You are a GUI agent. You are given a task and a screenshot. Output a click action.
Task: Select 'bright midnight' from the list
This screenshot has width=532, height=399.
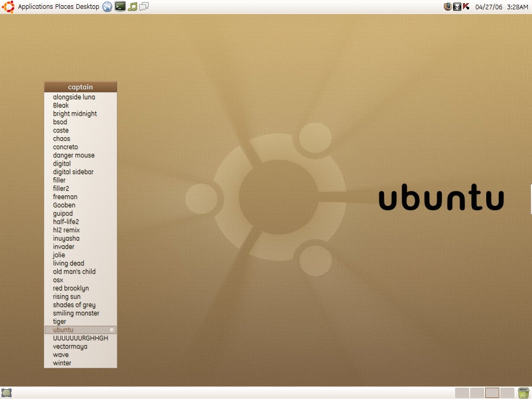click(81, 114)
